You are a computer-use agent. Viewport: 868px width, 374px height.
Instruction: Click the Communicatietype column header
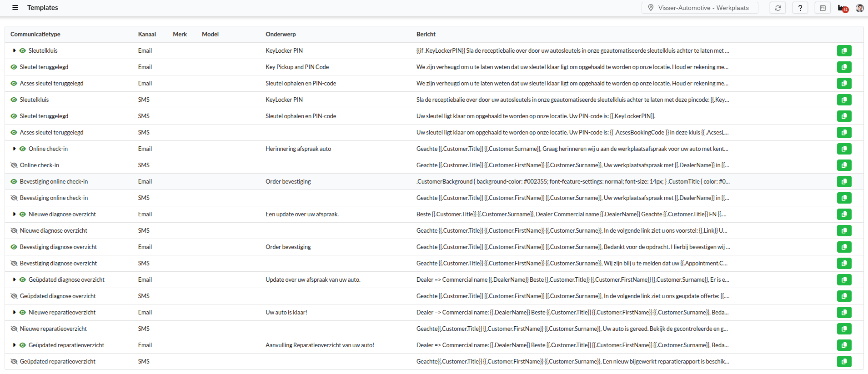(x=35, y=35)
